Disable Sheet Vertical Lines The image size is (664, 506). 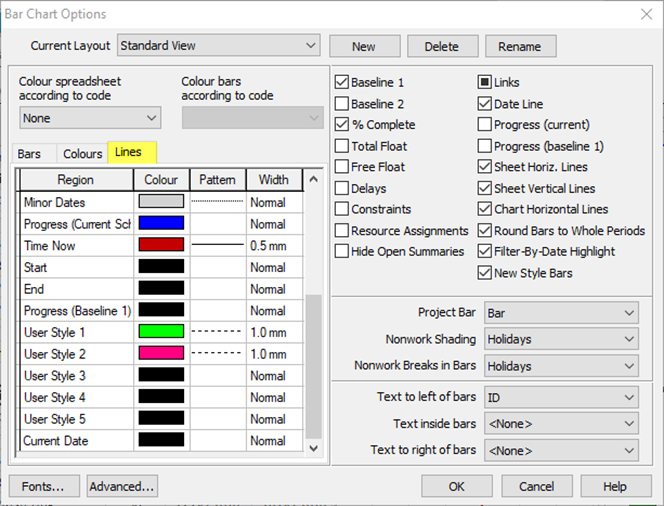(x=484, y=188)
